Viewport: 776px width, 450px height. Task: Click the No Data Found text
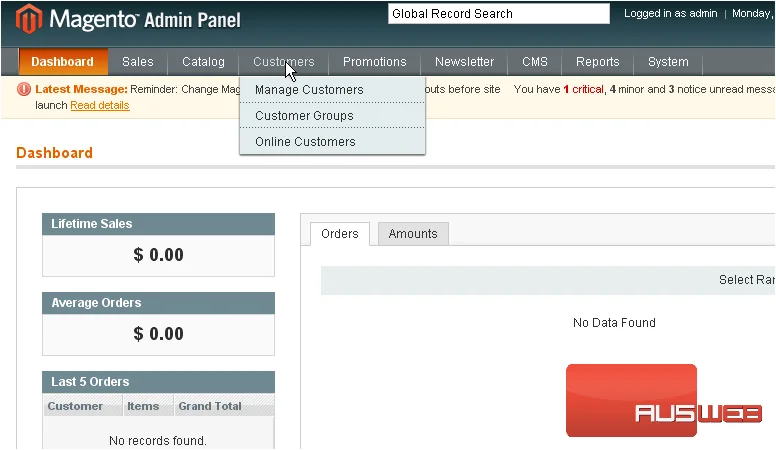tap(614, 323)
